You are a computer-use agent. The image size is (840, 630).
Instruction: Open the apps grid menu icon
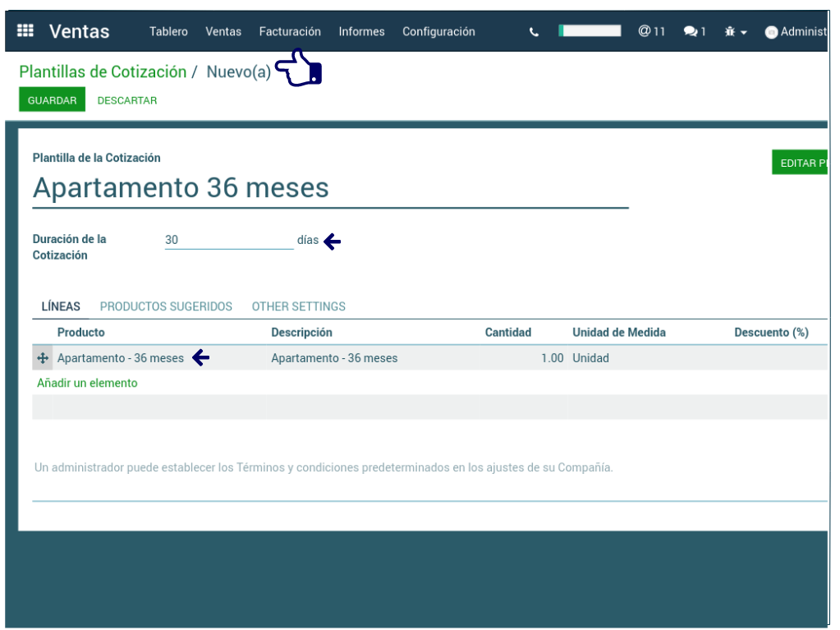[x=25, y=31]
